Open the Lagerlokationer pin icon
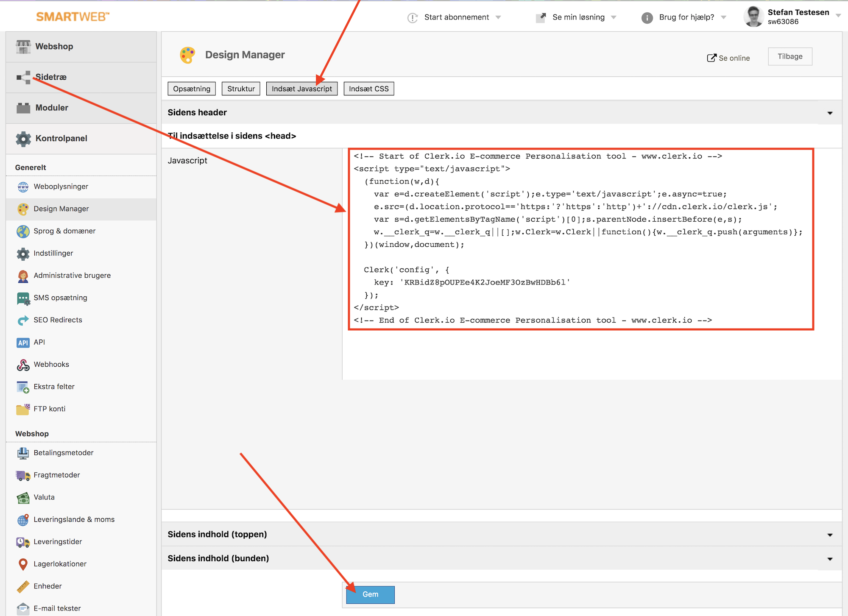 tap(22, 564)
